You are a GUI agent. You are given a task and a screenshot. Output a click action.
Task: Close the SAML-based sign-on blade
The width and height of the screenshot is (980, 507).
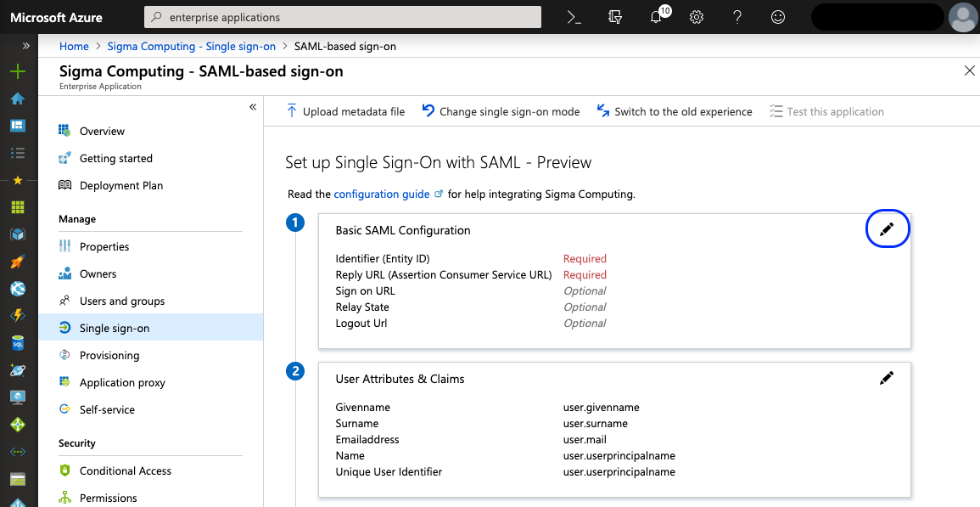click(969, 70)
